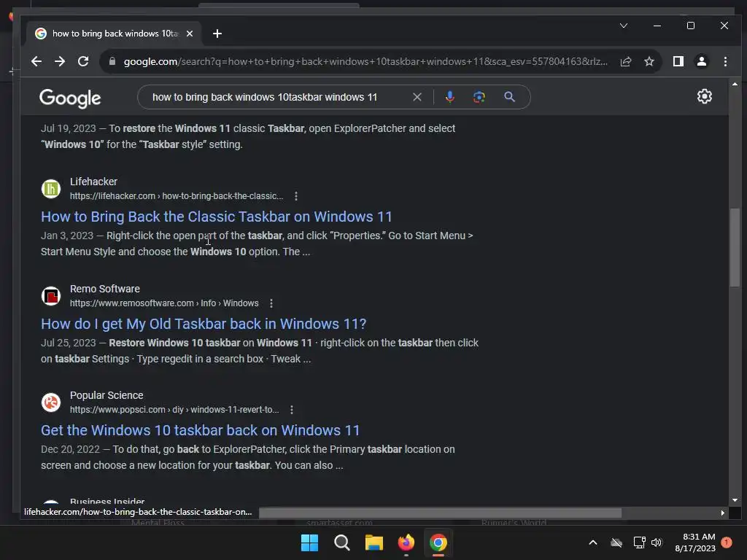Viewport: 747px width, 560px height.
Task: Open Chrome three-dot menu
Action: point(725,61)
